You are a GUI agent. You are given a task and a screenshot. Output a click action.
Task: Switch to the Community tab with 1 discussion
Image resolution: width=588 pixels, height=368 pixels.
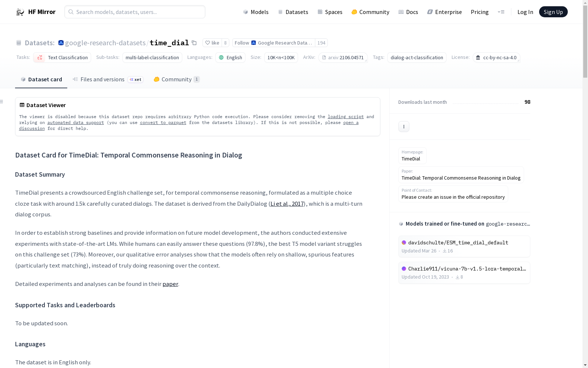[176, 79]
